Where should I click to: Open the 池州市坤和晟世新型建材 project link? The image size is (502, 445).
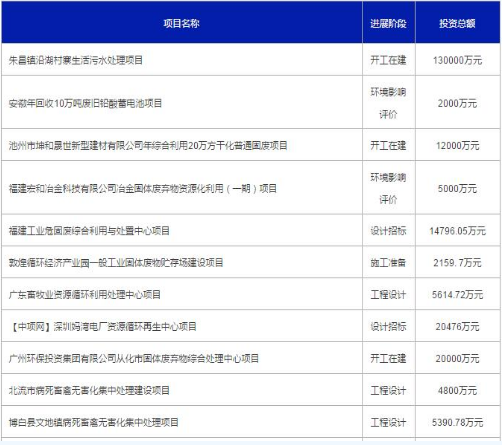point(148,146)
